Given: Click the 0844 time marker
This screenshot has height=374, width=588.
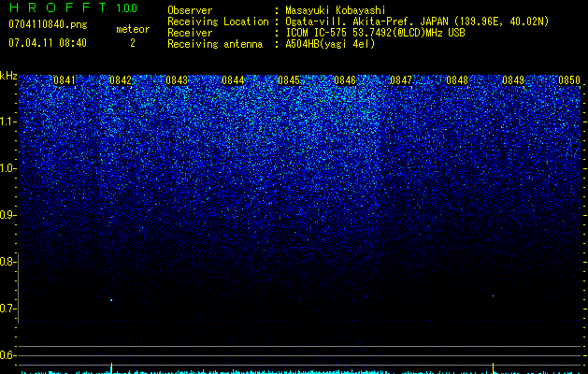Looking at the screenshot, I should pyautogui.click(x=233, y=80).
